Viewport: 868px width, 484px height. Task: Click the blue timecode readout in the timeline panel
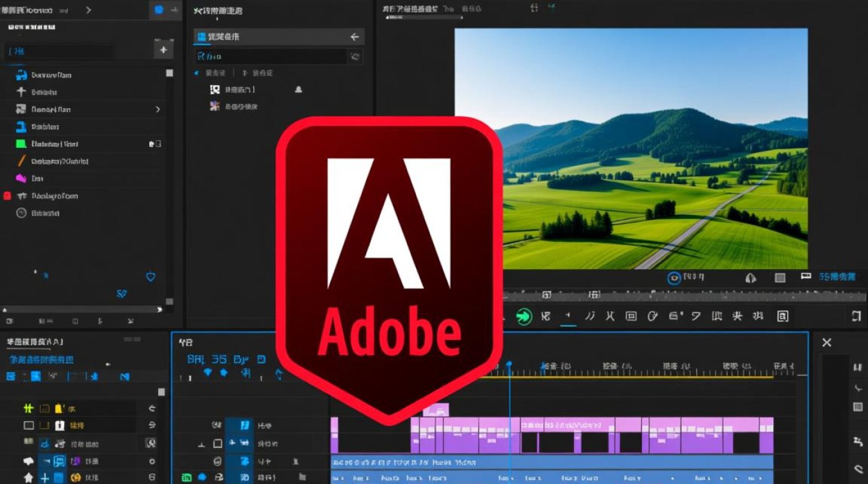[x=226, y=359]
